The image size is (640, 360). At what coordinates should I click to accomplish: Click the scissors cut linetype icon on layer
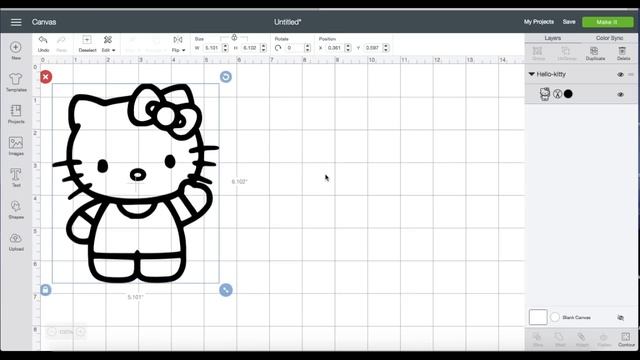pyautogui.click(x=557, y=94)
